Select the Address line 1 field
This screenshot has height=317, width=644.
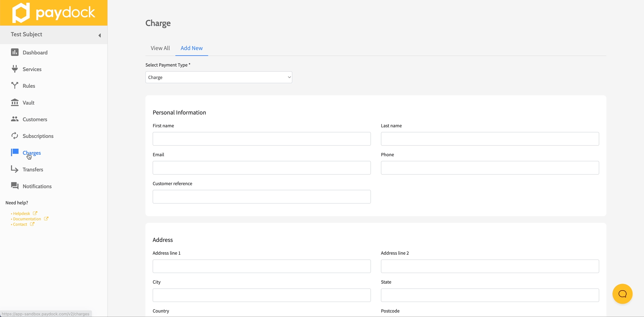click(x=261, y=266)
